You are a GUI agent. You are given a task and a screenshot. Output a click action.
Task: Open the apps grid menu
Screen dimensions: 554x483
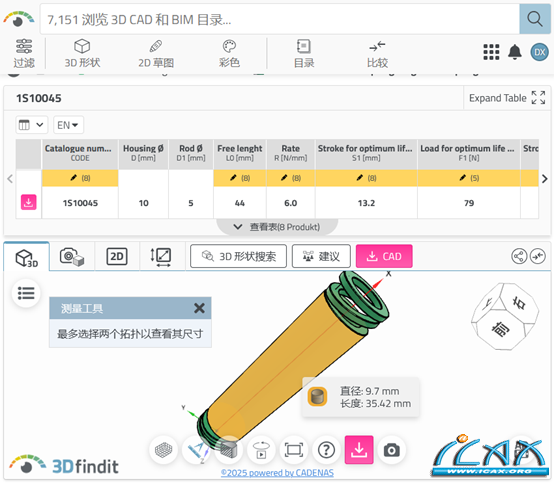(x=491, y=52)
